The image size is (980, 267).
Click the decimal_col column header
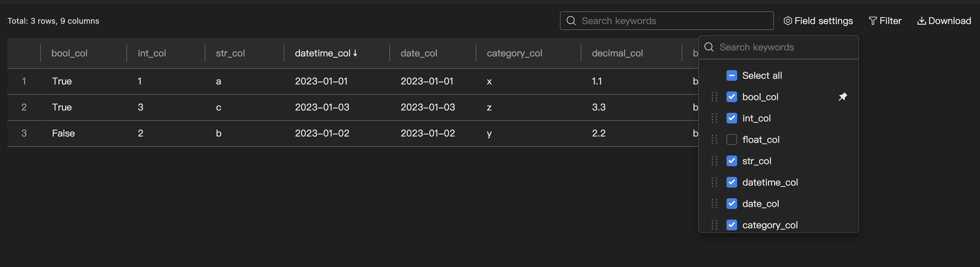click(x=617, y=53)
